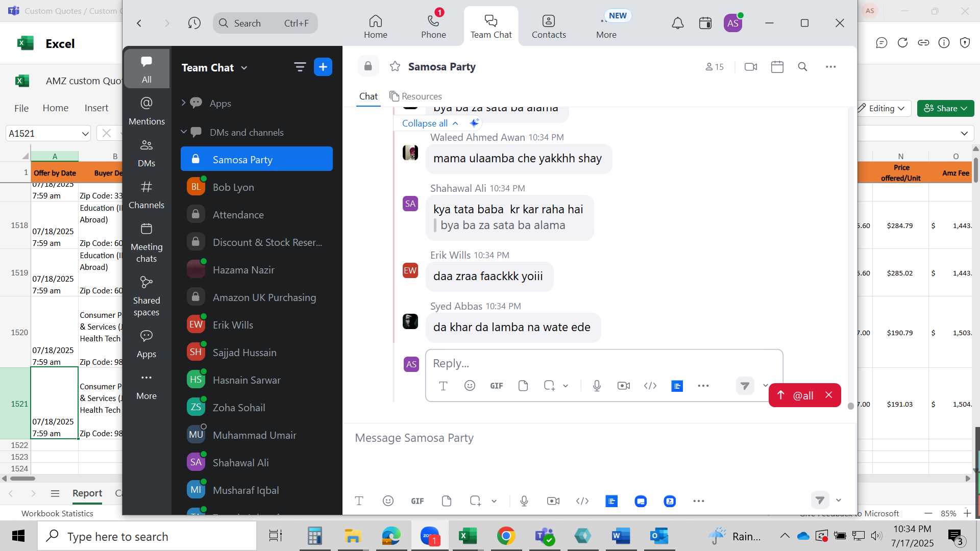Expand the Apps section in chat list

click(x=184, y=103)
